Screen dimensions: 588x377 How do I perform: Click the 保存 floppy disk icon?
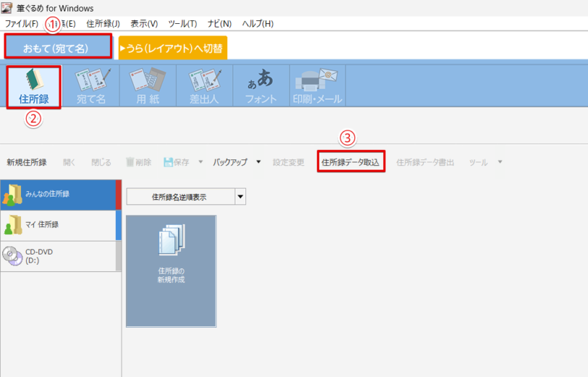pos(169,162)
